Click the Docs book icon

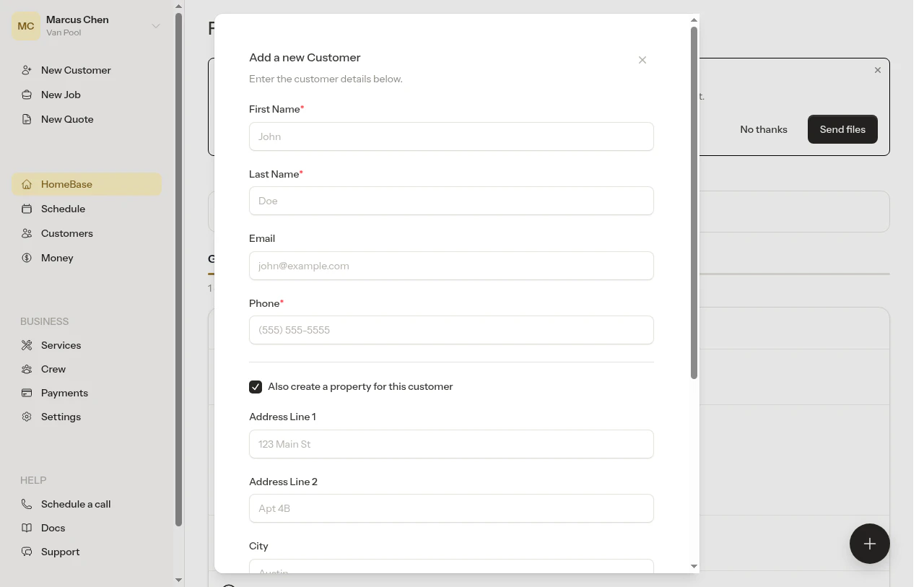click(x=27, y=528)
